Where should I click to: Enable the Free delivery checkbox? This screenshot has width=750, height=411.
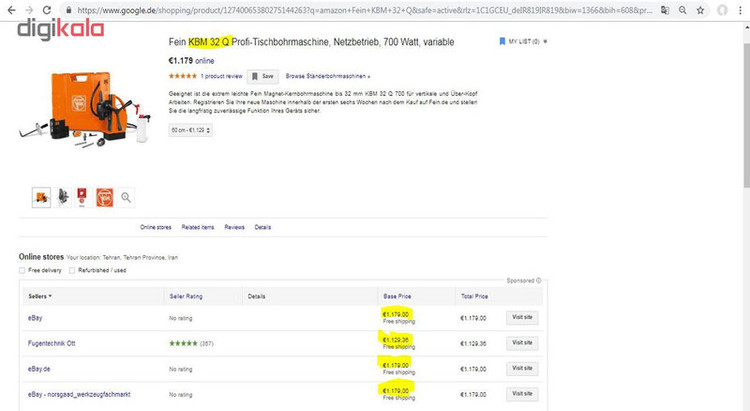(23, 270)
